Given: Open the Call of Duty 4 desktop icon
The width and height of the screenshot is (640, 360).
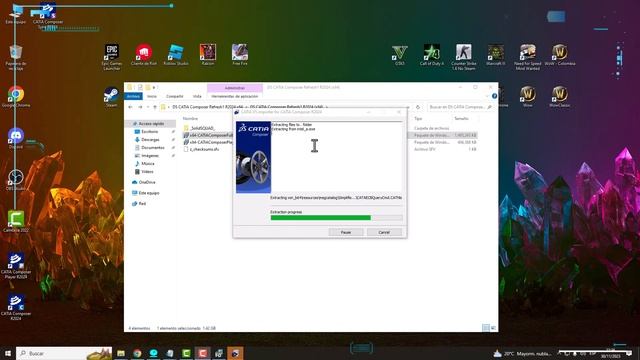Looking at the screenshot, I should click(x=431, y=54).
